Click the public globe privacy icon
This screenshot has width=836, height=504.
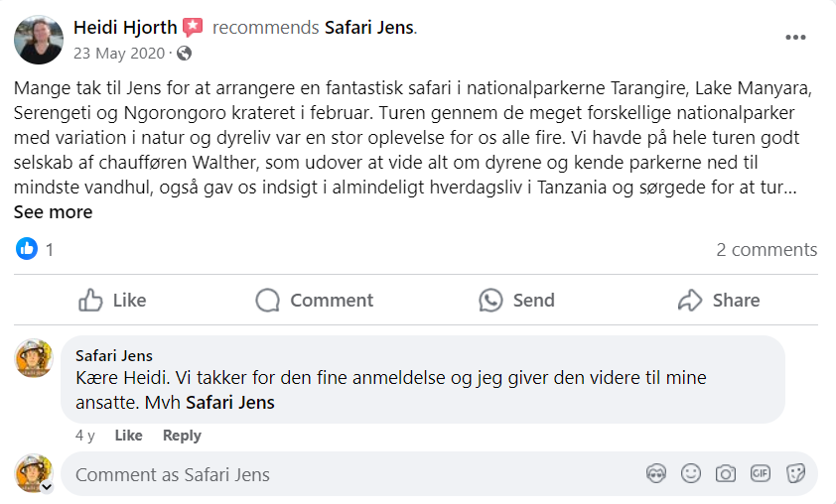pos(184,54)
